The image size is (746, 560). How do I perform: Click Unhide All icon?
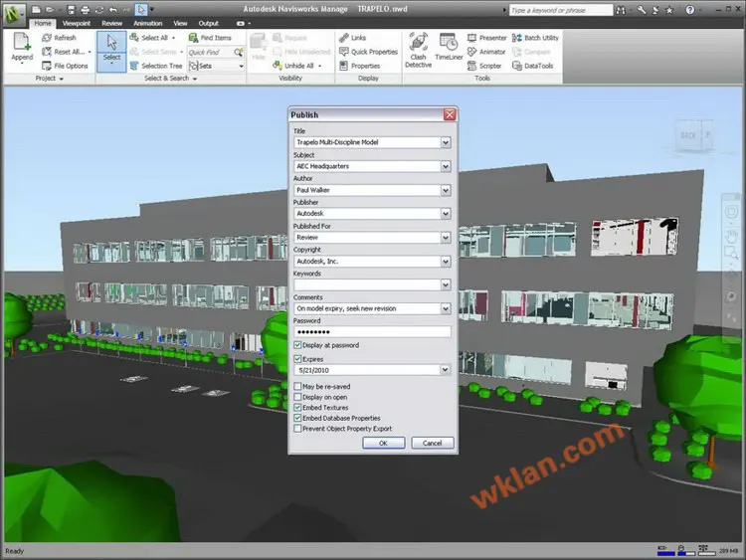click(x=278, y=66)
